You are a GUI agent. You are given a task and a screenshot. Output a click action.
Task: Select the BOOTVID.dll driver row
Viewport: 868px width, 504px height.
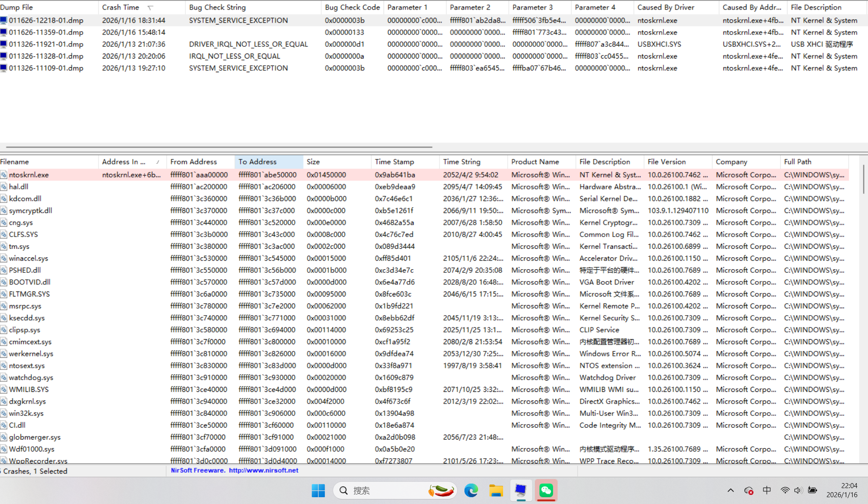(x=424, y=282)
